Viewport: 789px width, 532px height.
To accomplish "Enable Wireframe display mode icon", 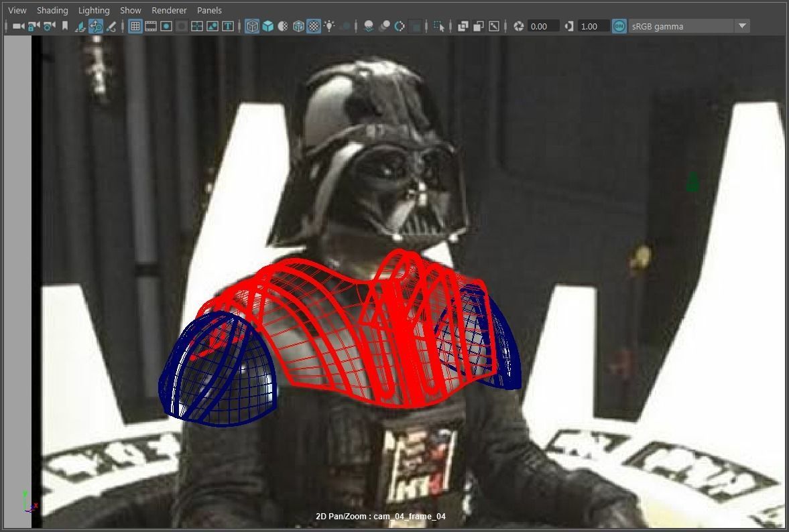I will point(252,26).
